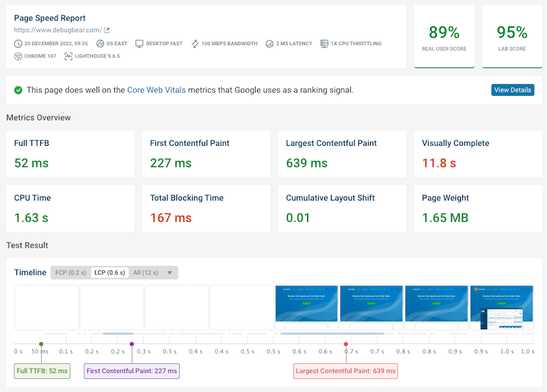Click the bandwidth arrows icon
Viewport: 547px width, 392px height.
pyautogui.click(x=194, y=44)
